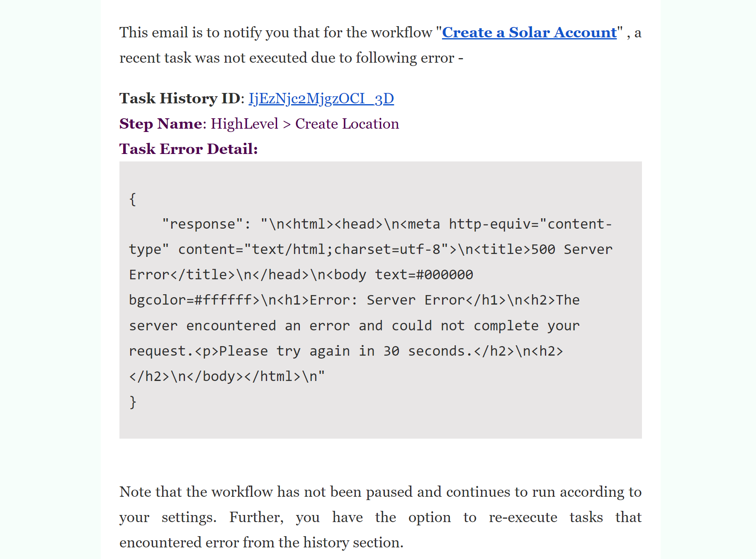The width and height of the screenshot is (756, 559).
Task: Select the "HighLevel > Create Location" step text
Action: (x=305, y=124)
